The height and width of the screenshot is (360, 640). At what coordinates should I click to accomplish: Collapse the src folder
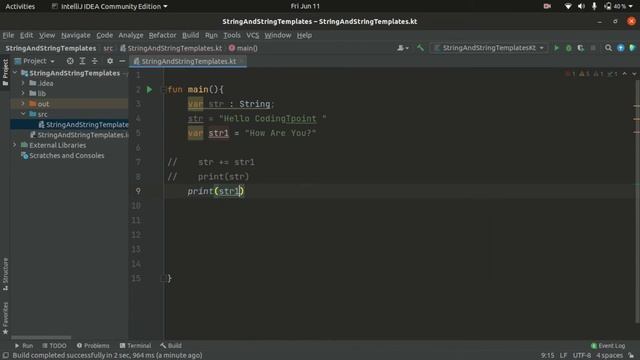click(x=23, y=114)
